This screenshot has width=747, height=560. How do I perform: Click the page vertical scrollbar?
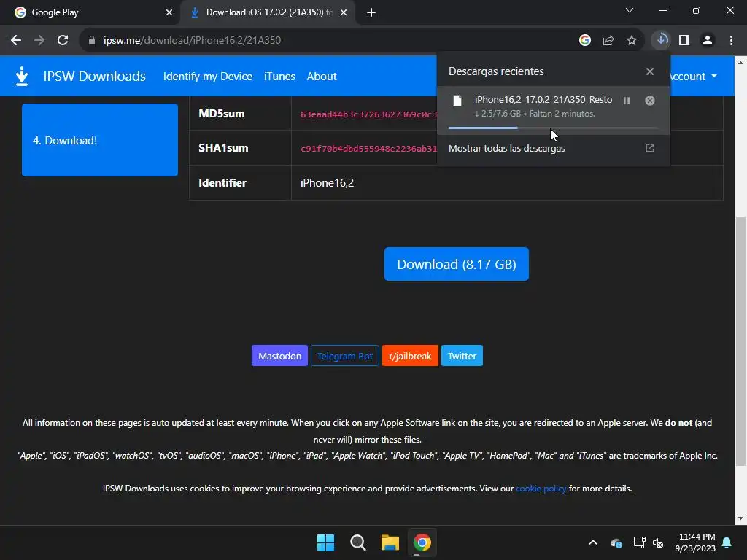[740, 341]
